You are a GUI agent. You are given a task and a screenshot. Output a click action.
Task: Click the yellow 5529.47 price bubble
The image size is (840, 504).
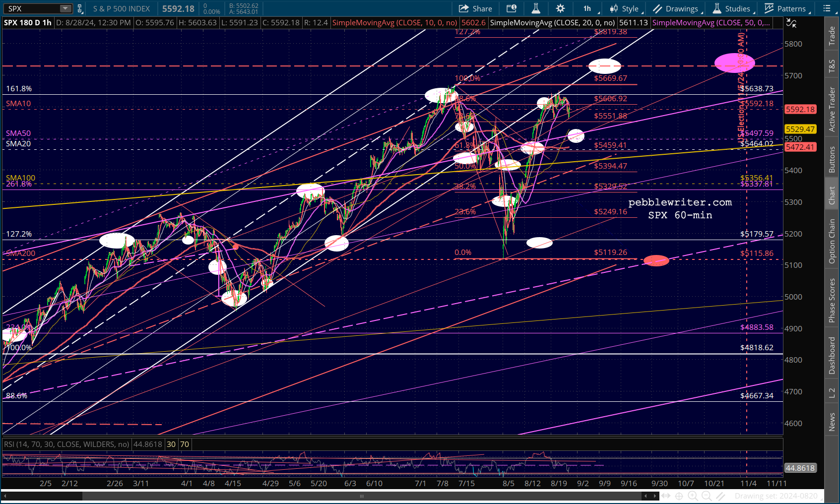pyautogui.click(x=800, y=129)
